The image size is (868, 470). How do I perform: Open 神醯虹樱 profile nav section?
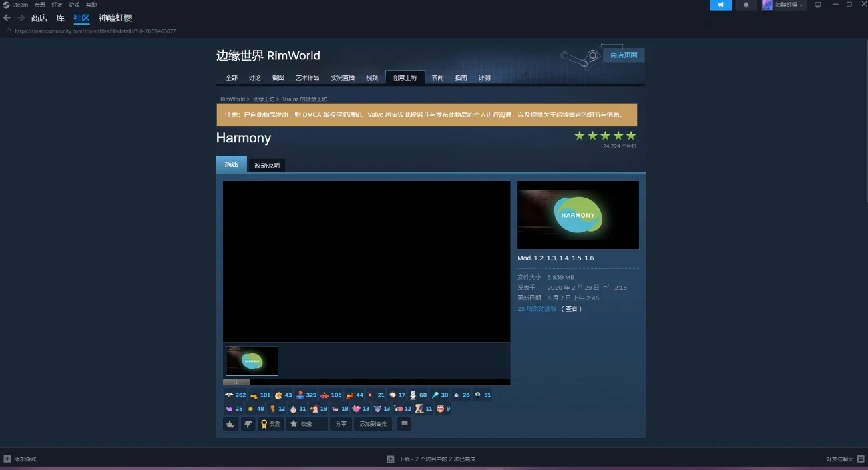pyautogui.click(x=116, y=18)
